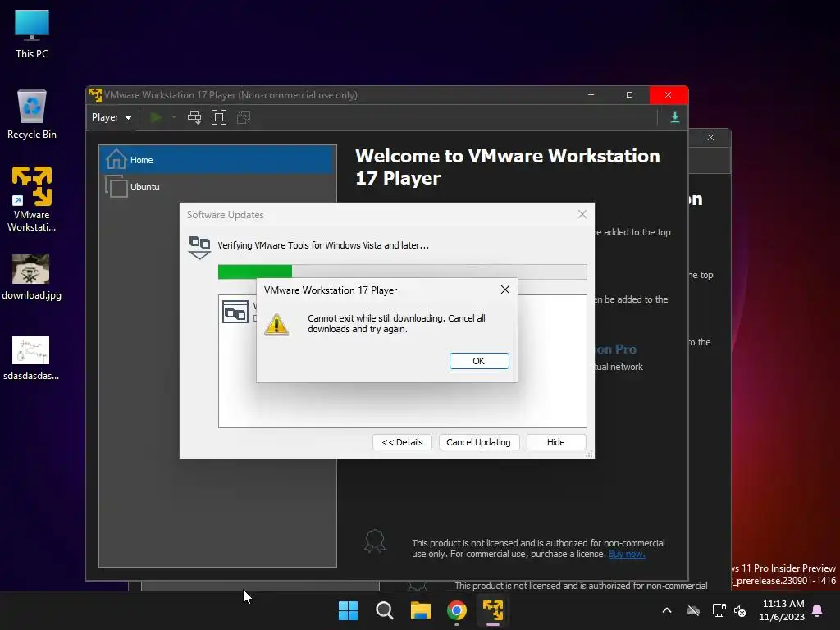The height and width of the screenshot is (630, 840).
Task: Maximize the VMware Workstation Player window
Action: pyautogui.click(x=629, y=95)
